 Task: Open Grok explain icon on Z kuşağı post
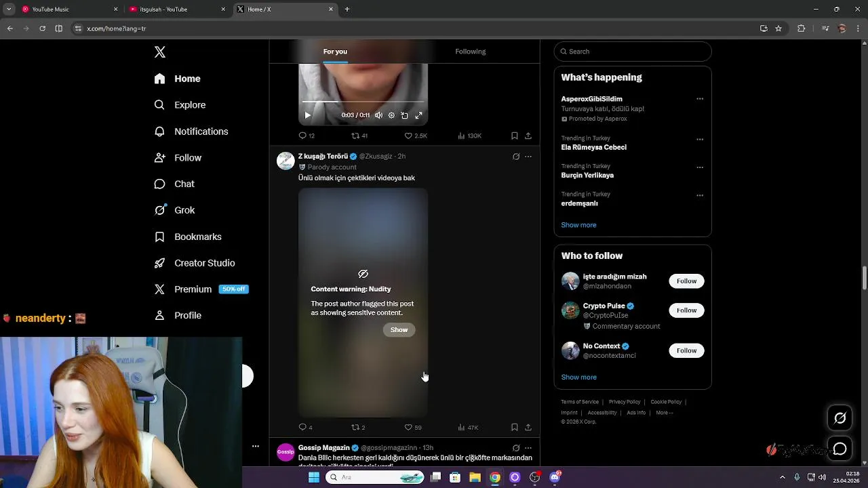point(516,157)
